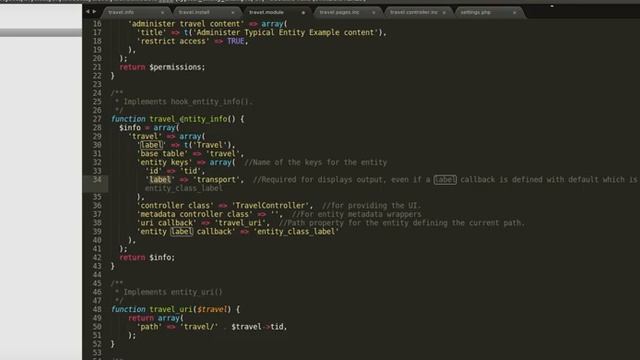Image resolution: width=640 pixels, height=360 pixels.
Task: Click line number 48 in gutter
Action: point(97,309)
